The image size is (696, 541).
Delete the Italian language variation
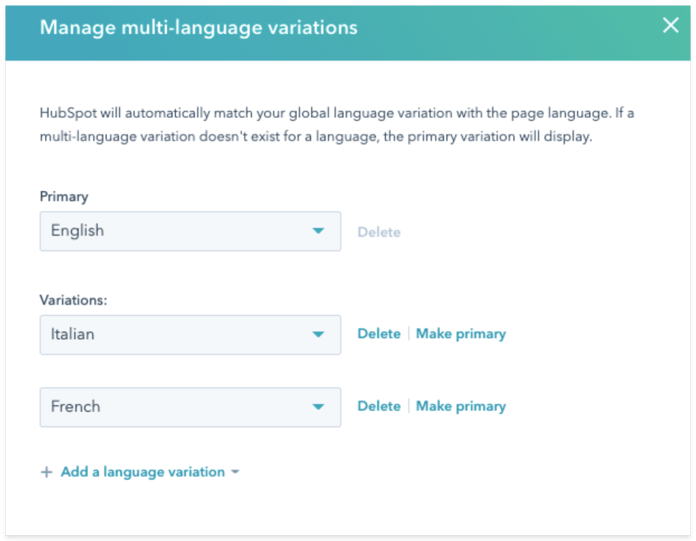click(379, 334)
